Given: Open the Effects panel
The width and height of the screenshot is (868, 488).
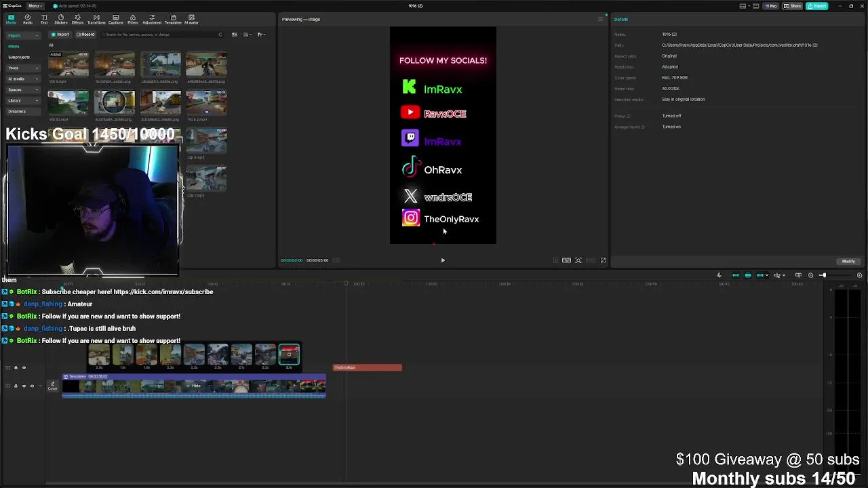Looking at the screenshot, I should [x=77, y=19].
